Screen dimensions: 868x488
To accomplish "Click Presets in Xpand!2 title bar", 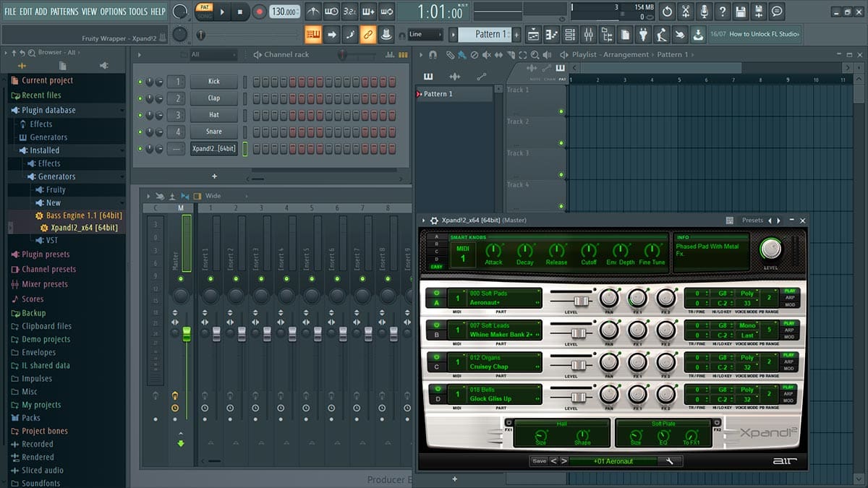I will [x=752, y=221].
